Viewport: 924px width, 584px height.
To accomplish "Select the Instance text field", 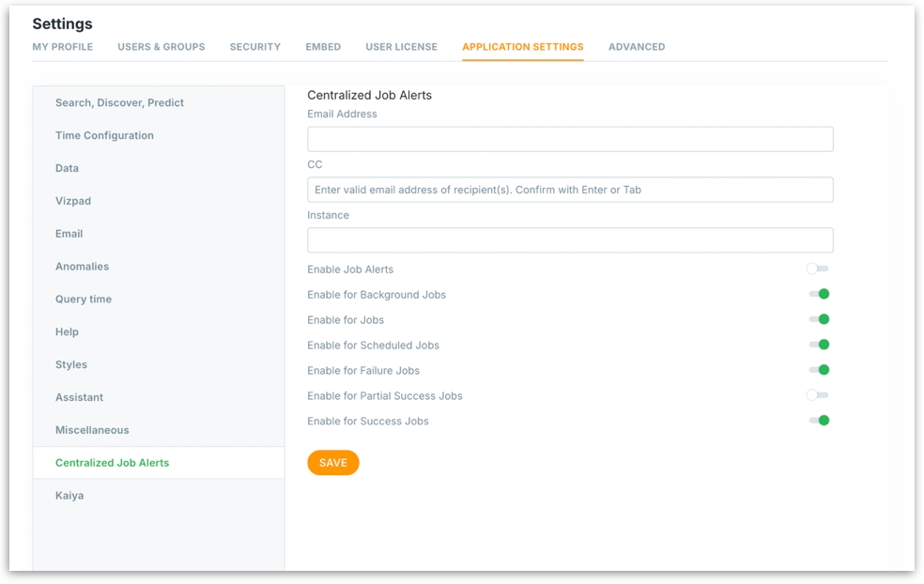I will (570, 240).
